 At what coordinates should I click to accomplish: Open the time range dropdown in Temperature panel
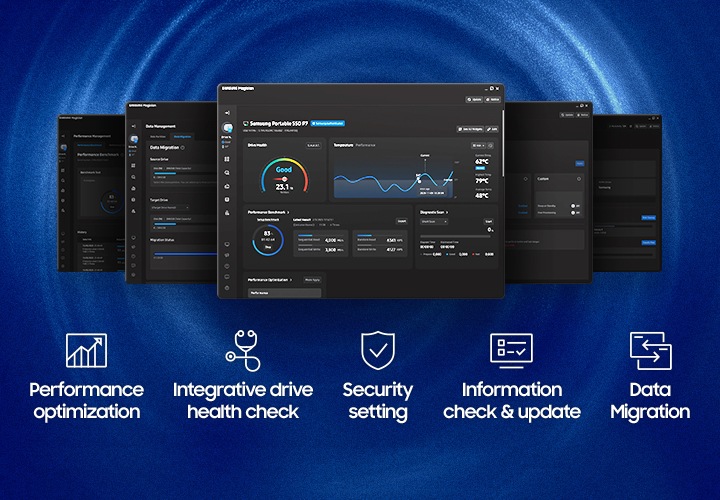tap(478, 146)
